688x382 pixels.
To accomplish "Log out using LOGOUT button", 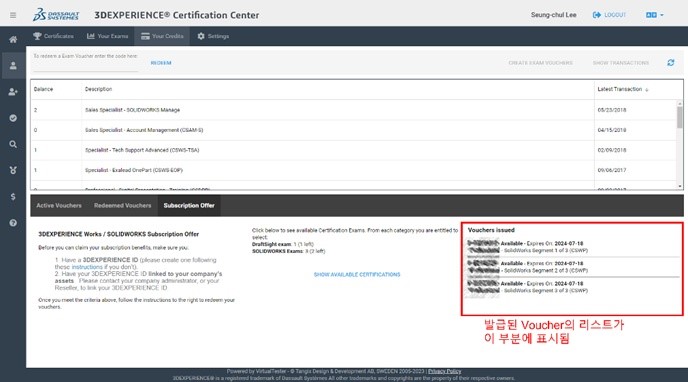I will coord(609,15).
